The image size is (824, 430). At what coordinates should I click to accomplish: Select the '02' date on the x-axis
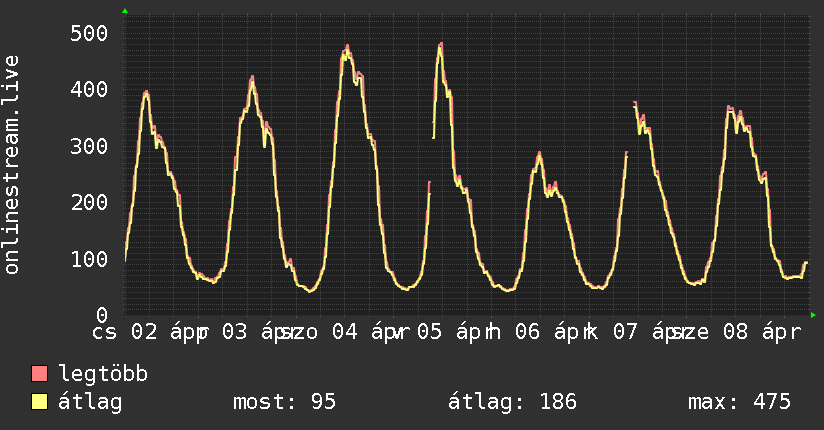point(144,331)
